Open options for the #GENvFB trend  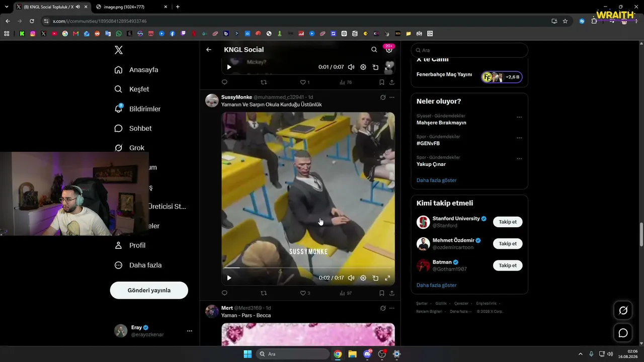(x=519, y=138)
